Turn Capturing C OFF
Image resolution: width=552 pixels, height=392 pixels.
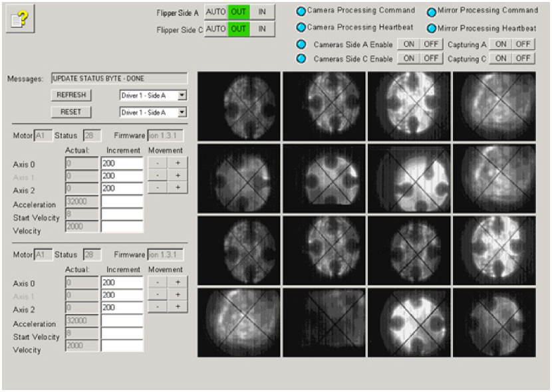click(x=523, y=58)
